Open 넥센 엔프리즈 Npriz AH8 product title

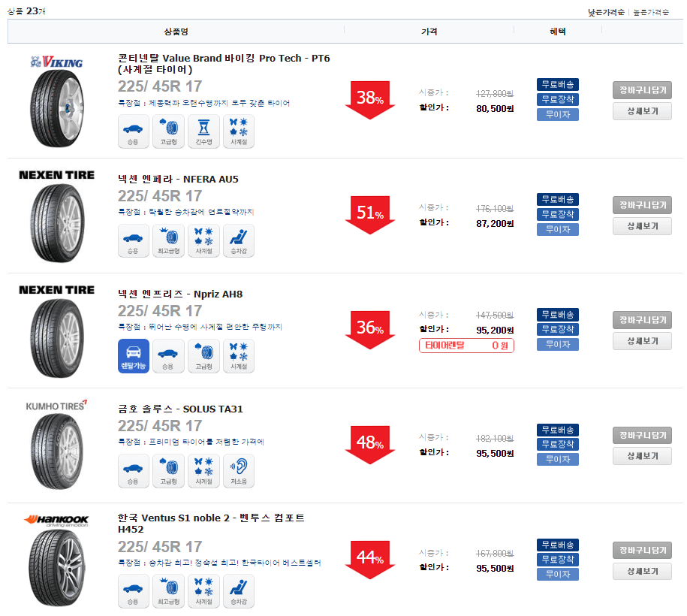180,294
